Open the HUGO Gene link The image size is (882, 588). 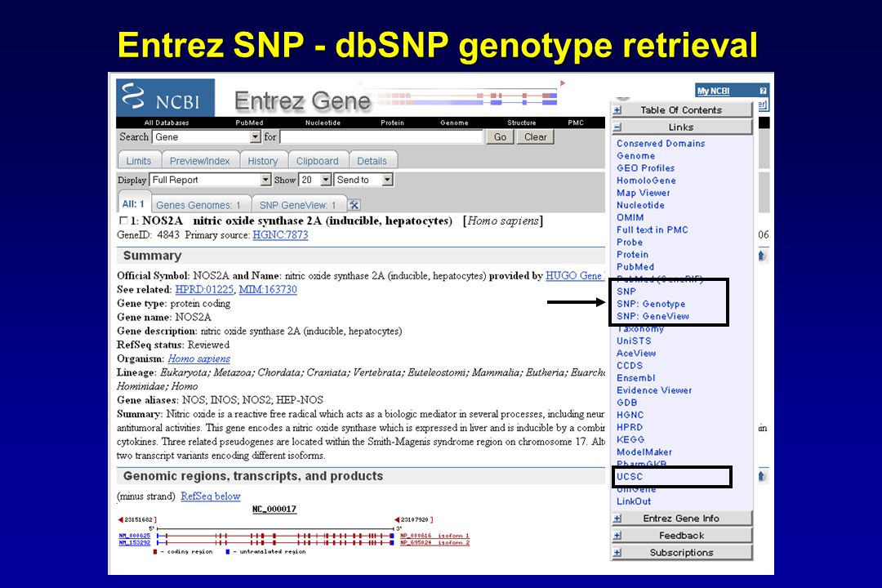[574, 276]
